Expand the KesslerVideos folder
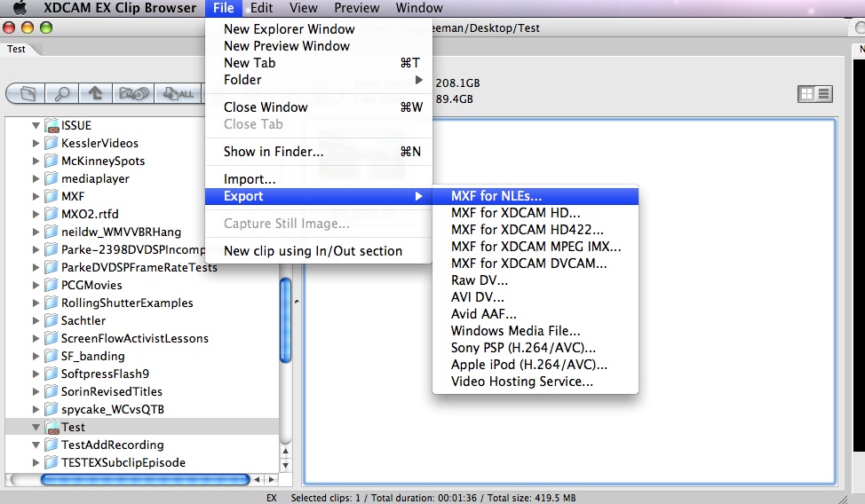 pos(36,144)
